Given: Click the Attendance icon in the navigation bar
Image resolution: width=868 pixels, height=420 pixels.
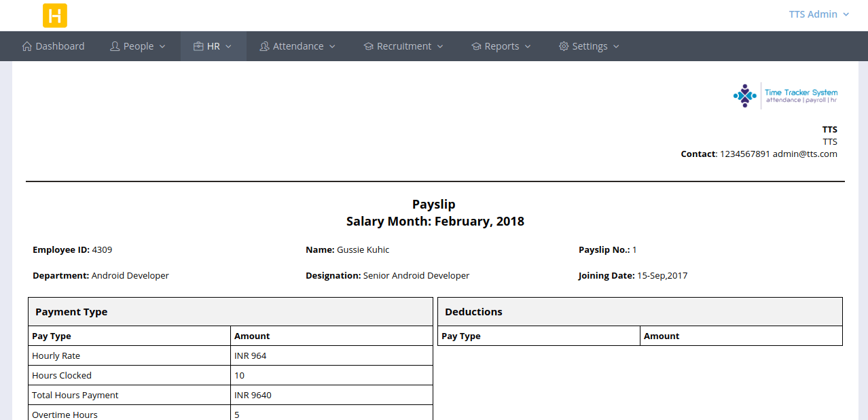Looking at the screenshot, I should tap(265, 46).
